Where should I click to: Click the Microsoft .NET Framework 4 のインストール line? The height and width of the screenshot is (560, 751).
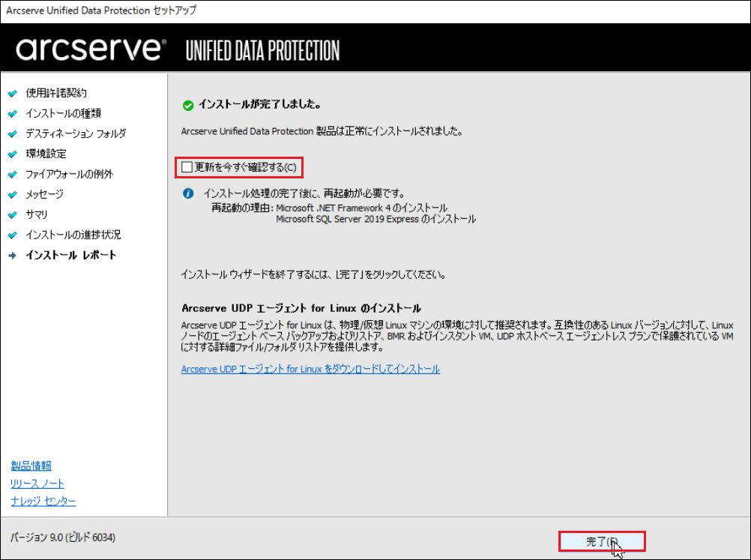[x=361, y=208]
